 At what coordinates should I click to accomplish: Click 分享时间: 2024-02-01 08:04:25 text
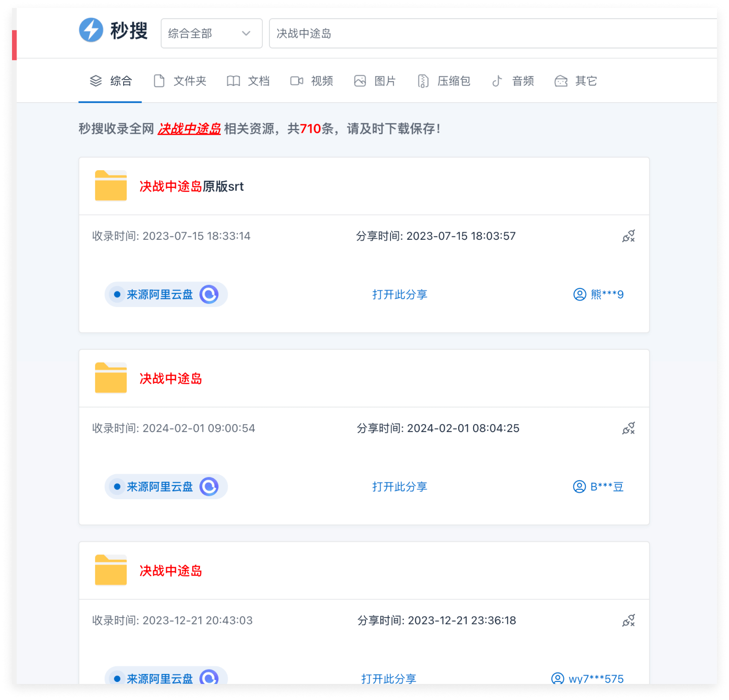pos(438,429)
